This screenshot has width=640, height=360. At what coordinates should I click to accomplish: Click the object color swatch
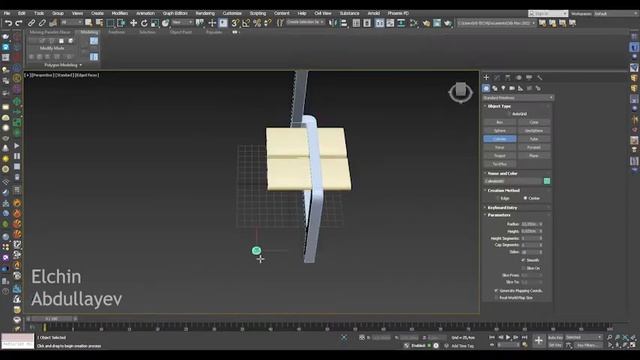[547, 181]
